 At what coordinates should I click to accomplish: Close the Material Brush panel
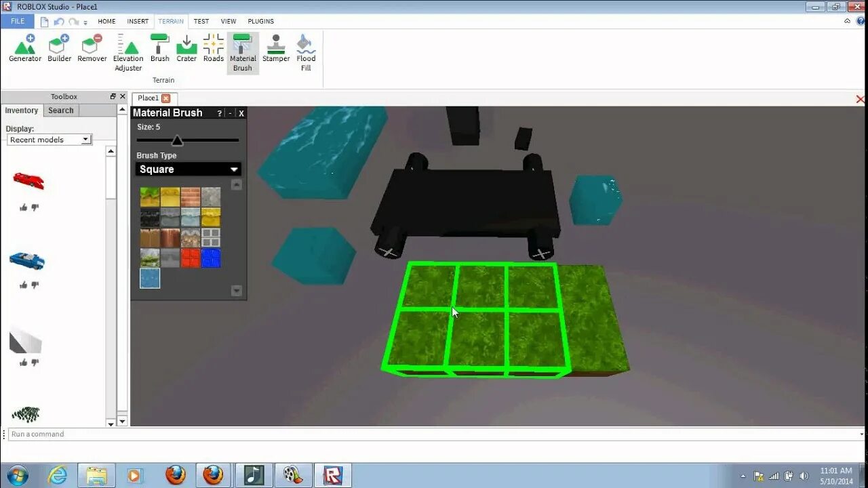click(241, 113)
